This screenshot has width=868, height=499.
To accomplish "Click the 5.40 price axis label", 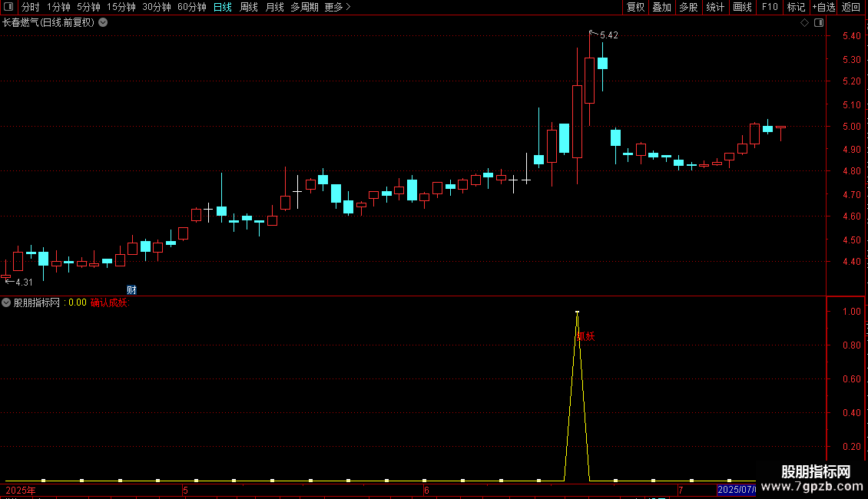I will (x=851, y=36).
